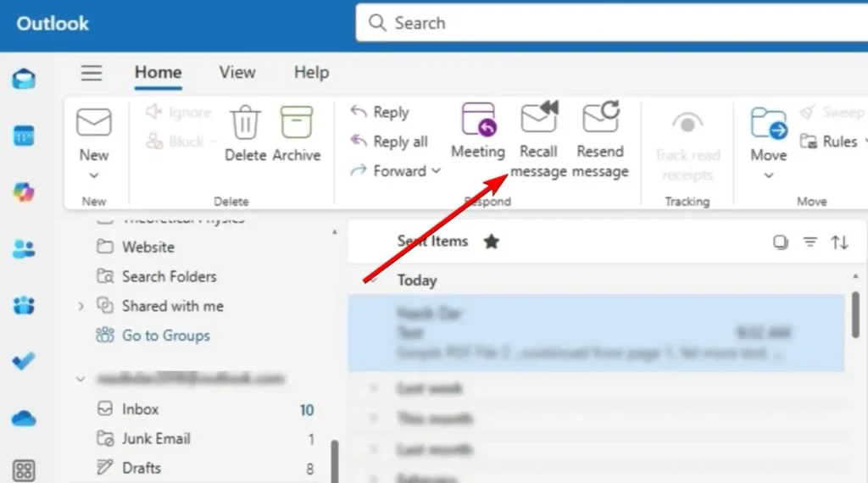Open the Forward dropdown chevron
This screenshot has height=483, width=868.
437,171
